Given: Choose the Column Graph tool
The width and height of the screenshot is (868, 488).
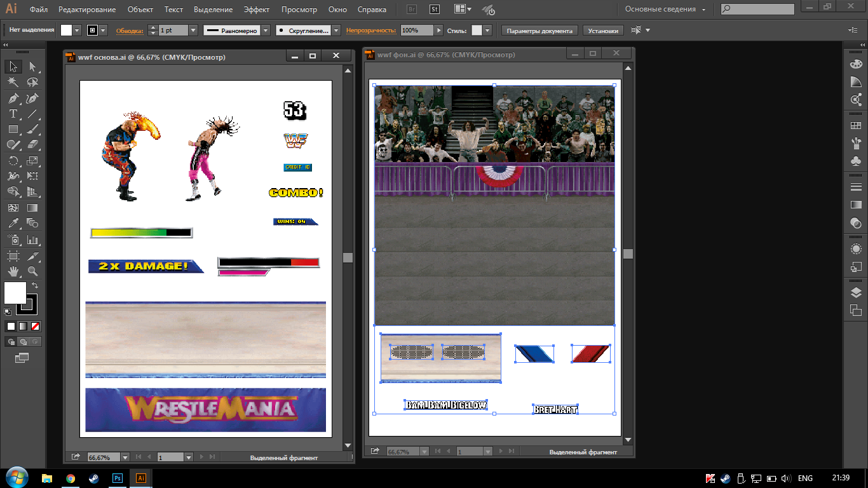Looking at the screenshot, I should pyautogui.click(x=32, y=240).
